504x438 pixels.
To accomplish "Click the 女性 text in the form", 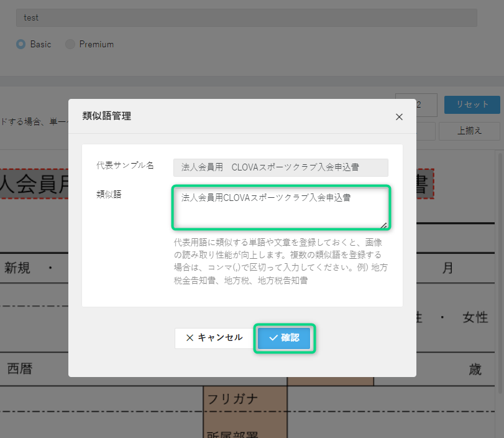I will coord(475,317).
